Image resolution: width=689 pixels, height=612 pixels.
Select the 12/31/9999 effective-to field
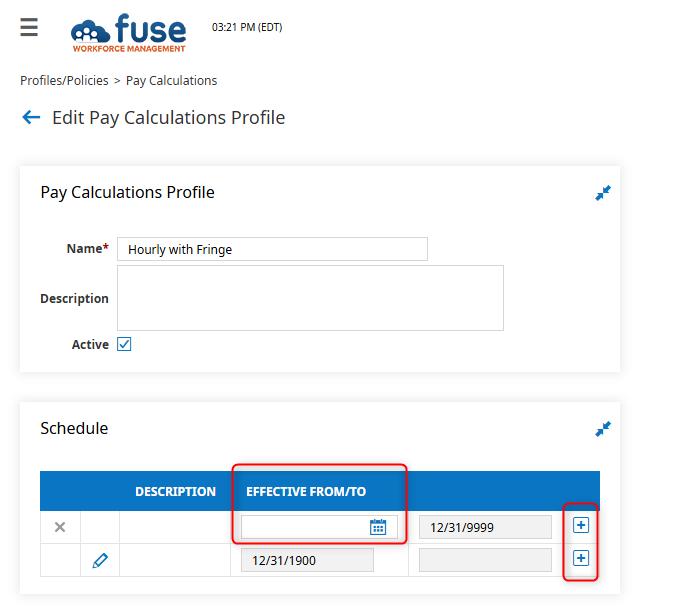click(x=485, y=527)
